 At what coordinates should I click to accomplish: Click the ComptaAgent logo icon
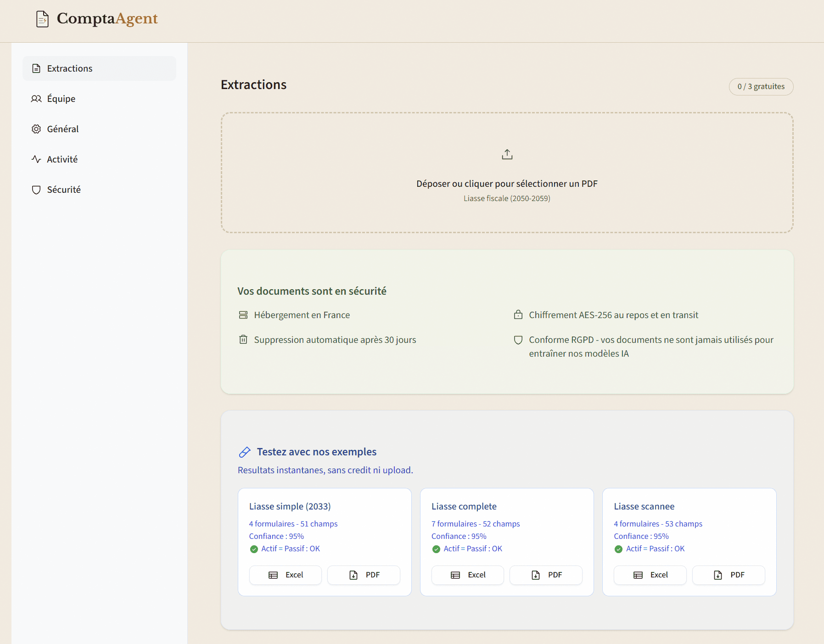pos(43,19)
